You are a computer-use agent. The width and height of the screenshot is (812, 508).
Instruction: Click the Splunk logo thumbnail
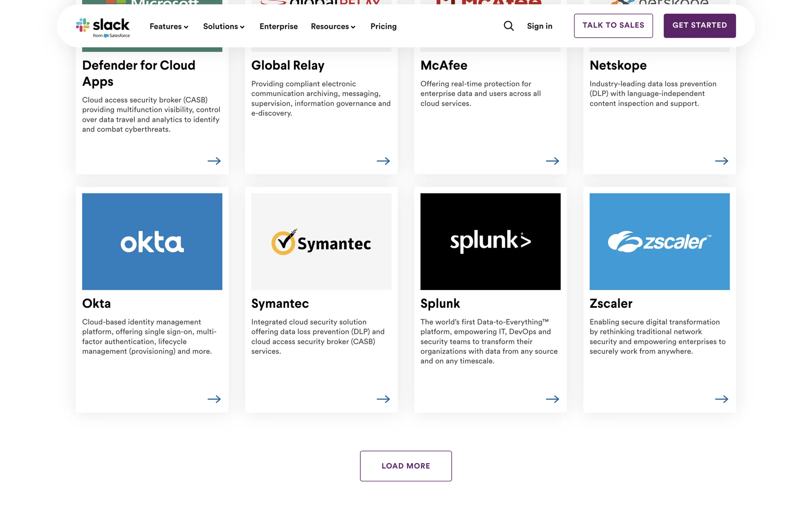tap(490, 241)
